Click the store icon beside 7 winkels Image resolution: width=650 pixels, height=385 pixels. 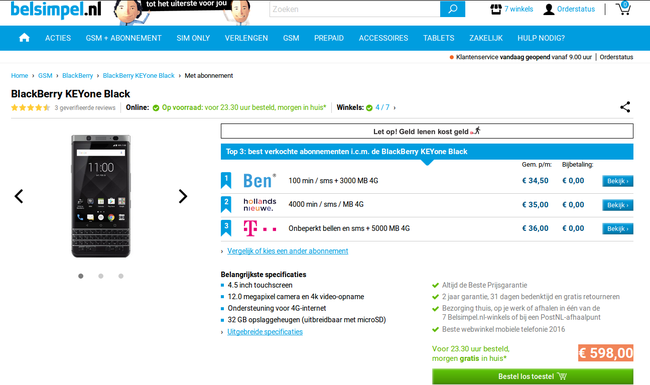click(x=496, y=9)
